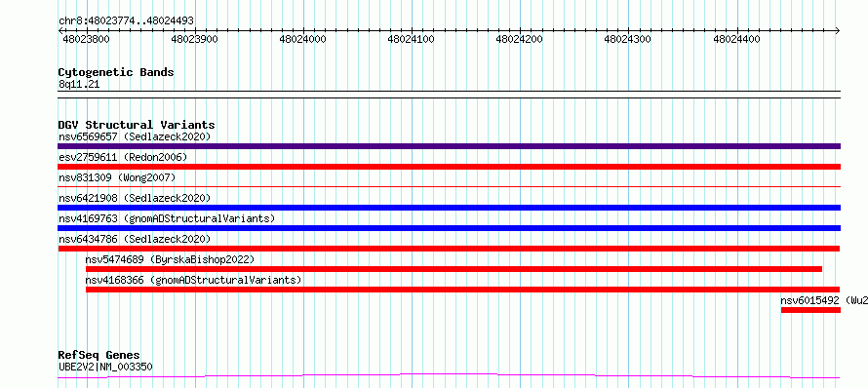Click the ruler's right arrowhead
Image resolution: width=868 pixels, height=388 pixels.
coord(838,30)
